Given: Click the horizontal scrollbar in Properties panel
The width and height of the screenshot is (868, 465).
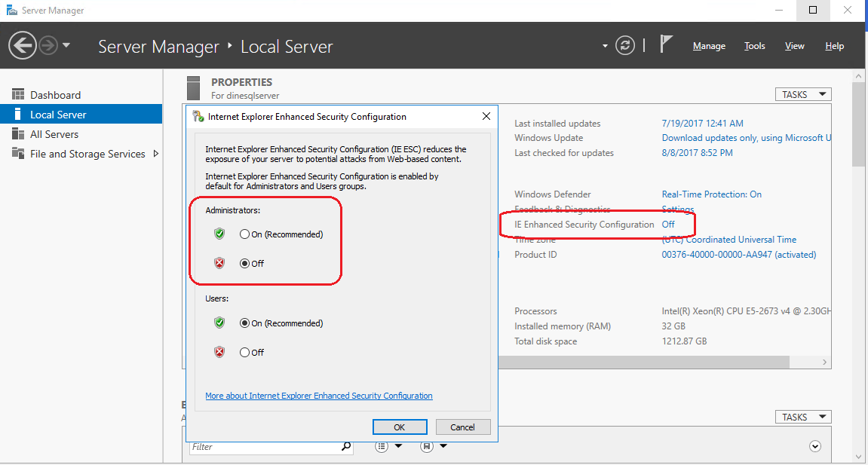Looking at the screenshot, I should [644, 363].
